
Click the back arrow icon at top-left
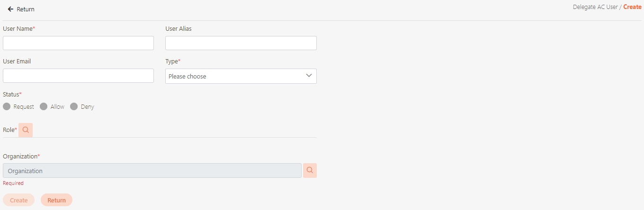point(10,9)
